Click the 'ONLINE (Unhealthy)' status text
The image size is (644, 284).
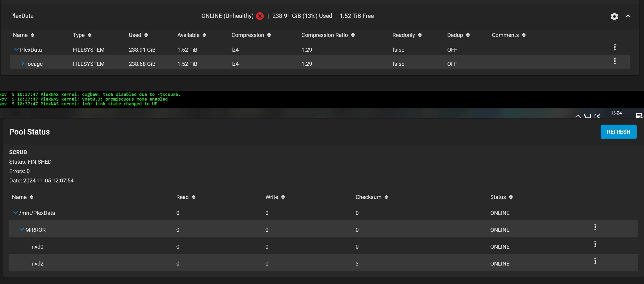tap(227, 16)
